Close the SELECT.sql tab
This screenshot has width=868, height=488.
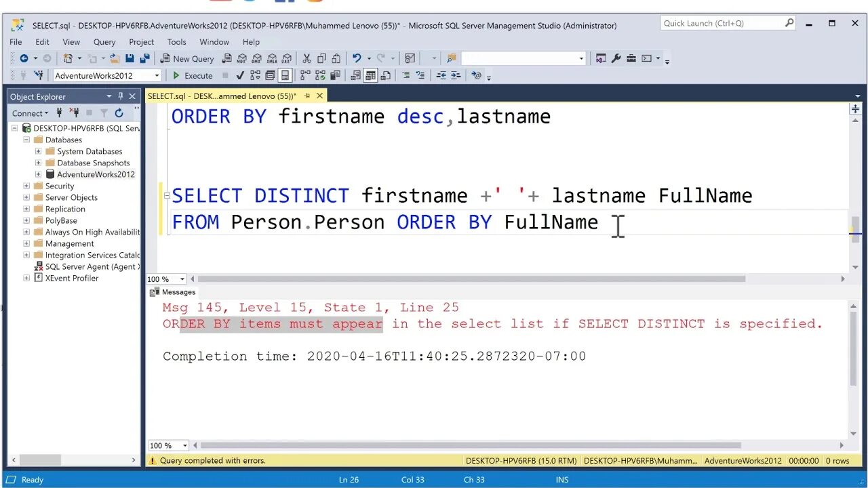coord(320,96)
